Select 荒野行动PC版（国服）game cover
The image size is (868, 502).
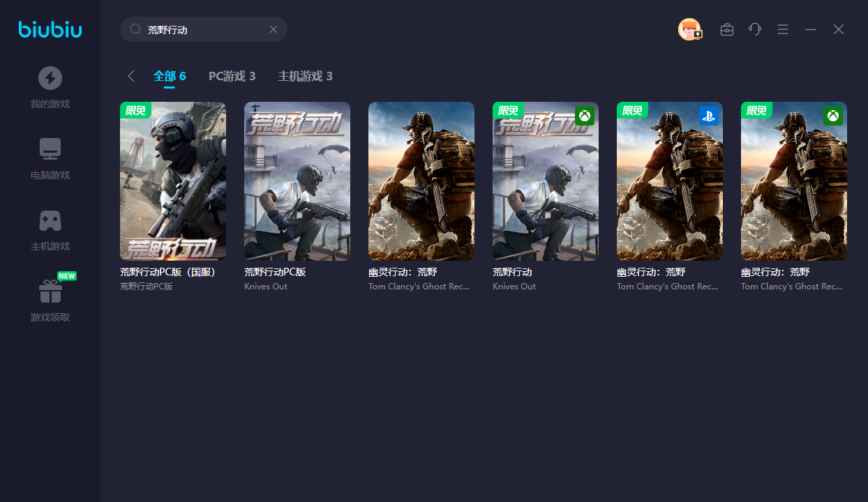tap(173, 181)
